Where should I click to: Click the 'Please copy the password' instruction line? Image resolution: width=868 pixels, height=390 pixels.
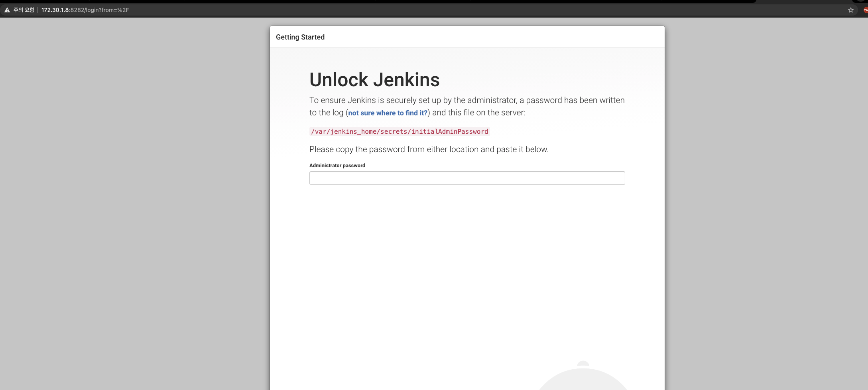[x=429, y=149]
